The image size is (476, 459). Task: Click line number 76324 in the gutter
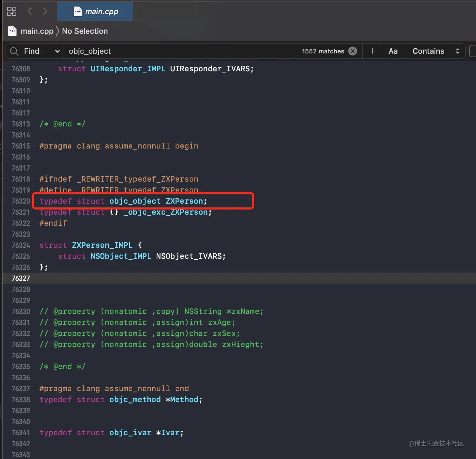click(21, 245)
